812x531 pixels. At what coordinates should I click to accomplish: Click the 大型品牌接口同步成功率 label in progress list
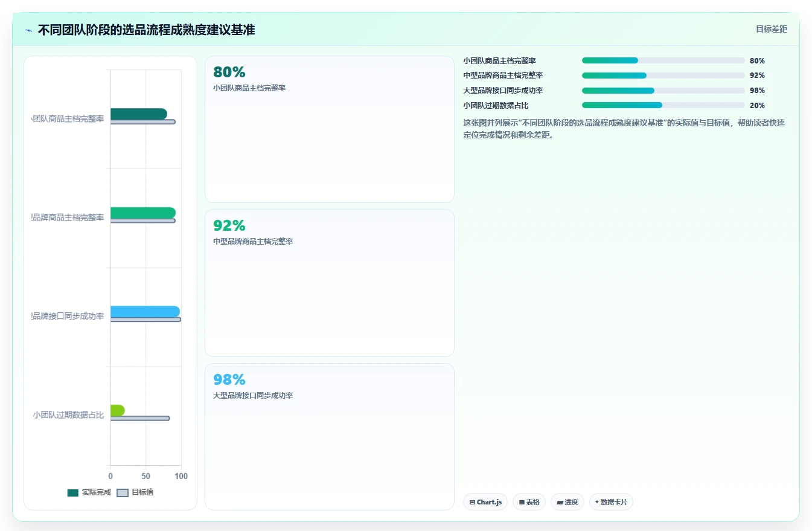tap(503, 91)
